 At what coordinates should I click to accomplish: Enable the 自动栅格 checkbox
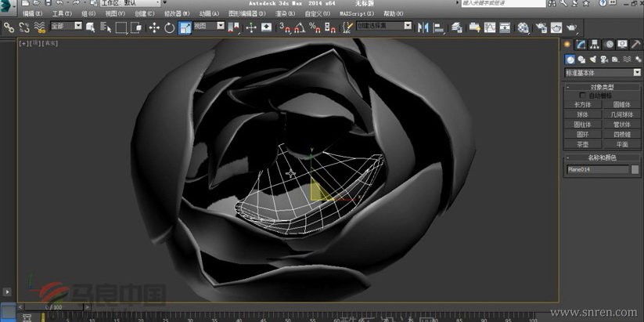coord(582,95)
